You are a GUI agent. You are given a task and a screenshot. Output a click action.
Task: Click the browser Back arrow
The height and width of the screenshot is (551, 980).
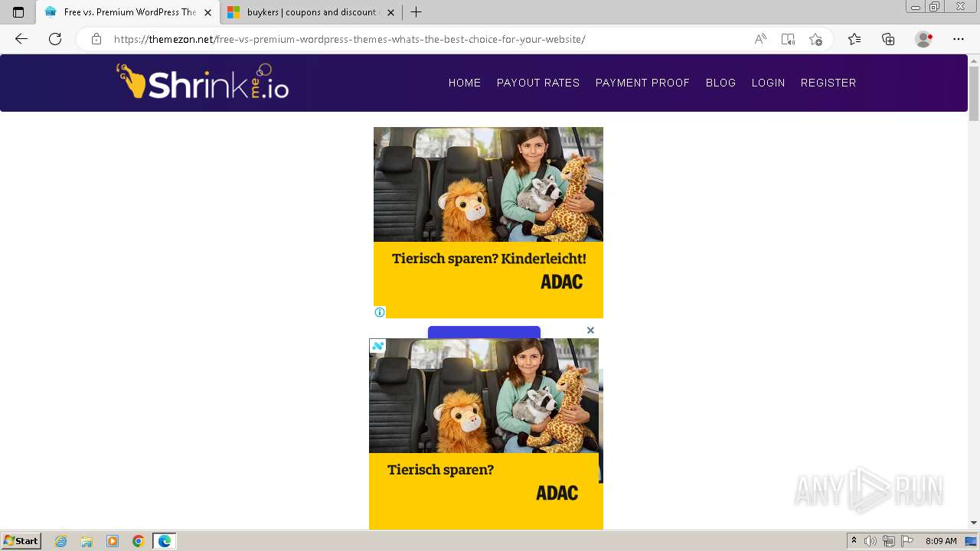click(21, 39)
